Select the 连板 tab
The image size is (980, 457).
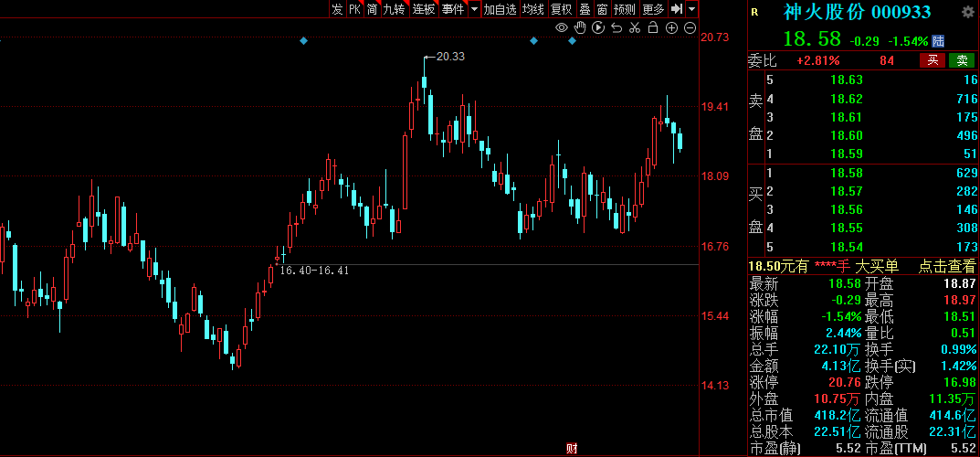coord(424,9)
